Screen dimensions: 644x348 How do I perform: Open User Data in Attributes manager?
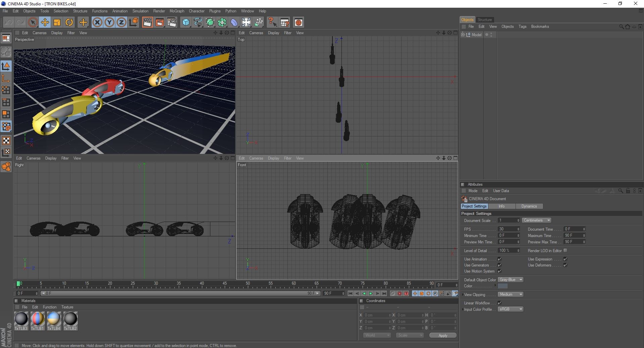(501, 191)
